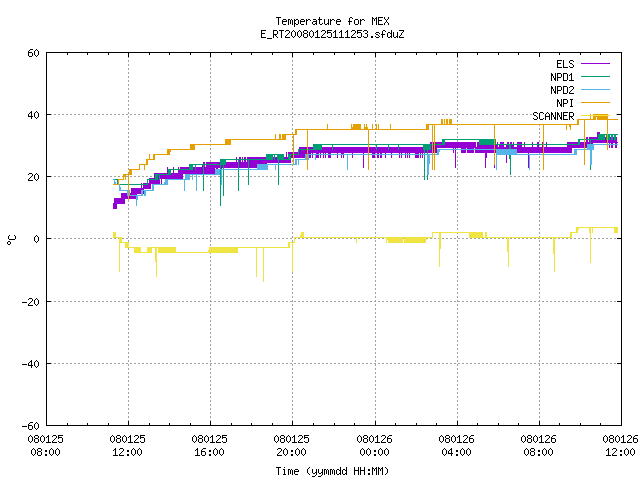Screen dimensions: 640x480
Task: Click the NPD1 legend label
Action: (562, 77)
